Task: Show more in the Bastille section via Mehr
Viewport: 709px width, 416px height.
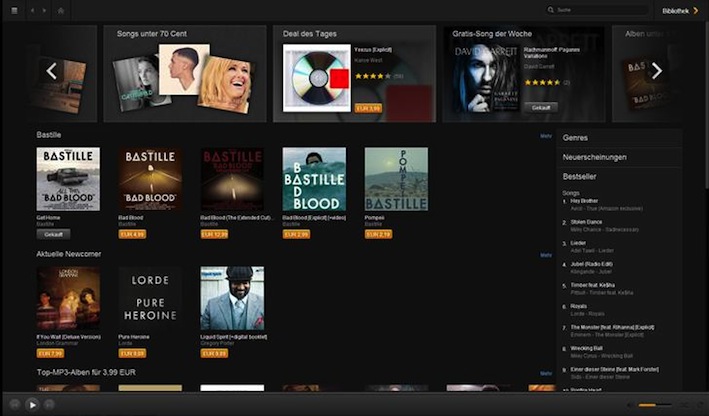Action: [x=546, y=136]
